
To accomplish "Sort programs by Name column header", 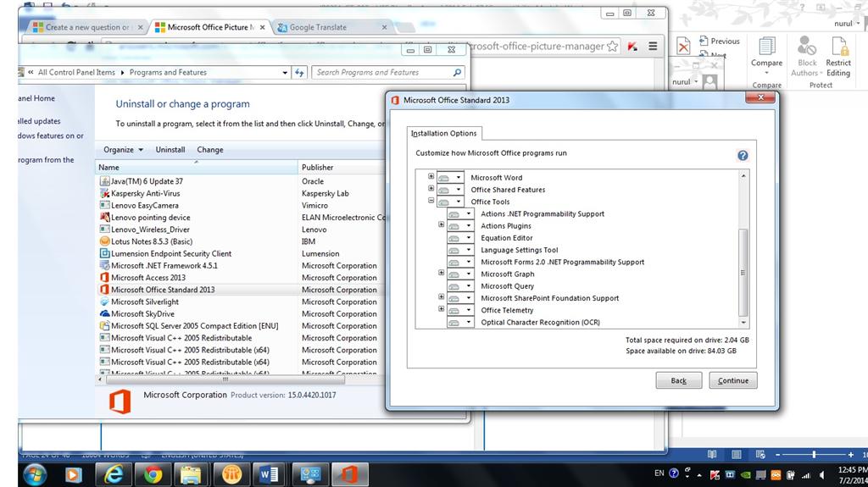I will [x=197, y=167].
